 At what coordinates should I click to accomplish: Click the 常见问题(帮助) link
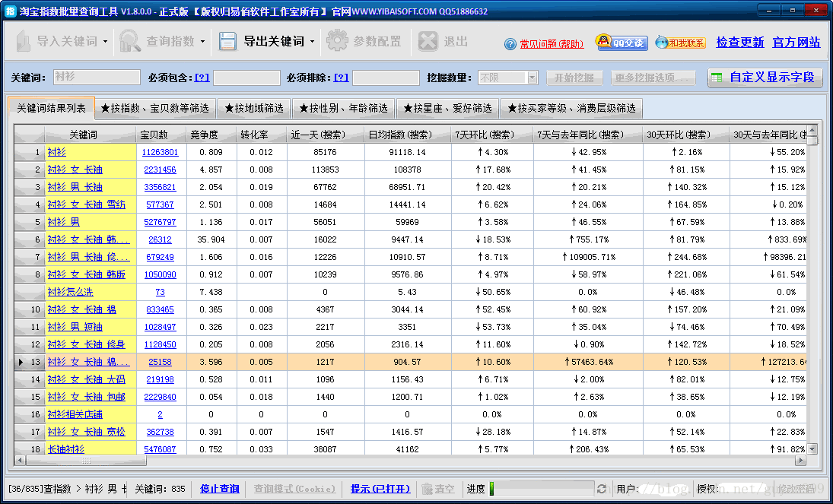(552, 44)
